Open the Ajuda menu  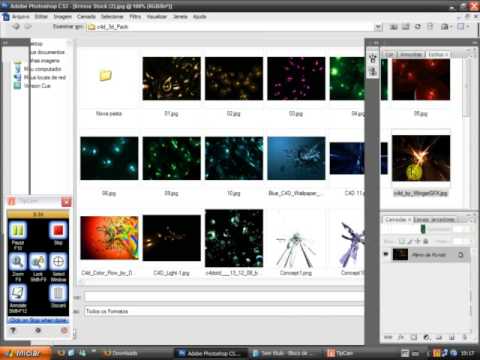(x=199, y=16)
